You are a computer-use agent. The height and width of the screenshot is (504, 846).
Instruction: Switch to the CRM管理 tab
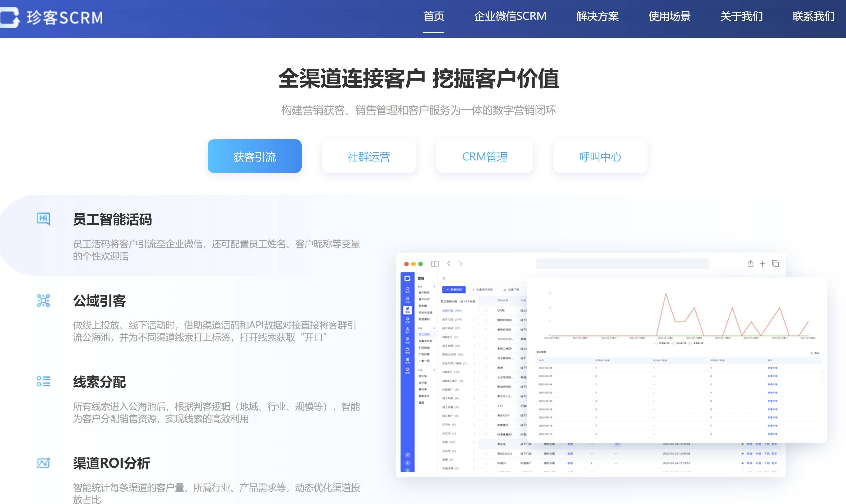485,156
